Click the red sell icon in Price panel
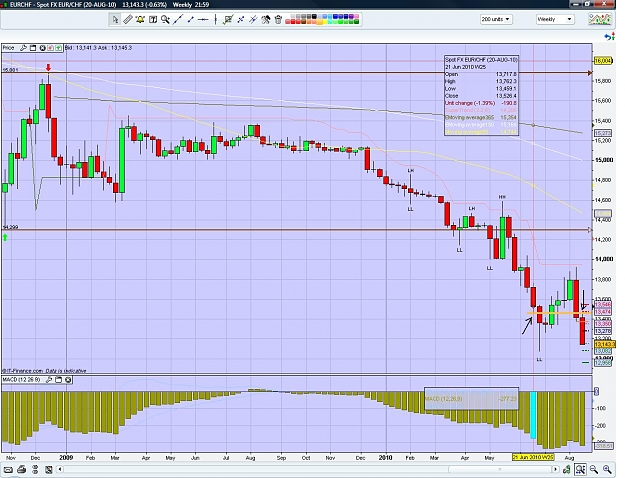Screen dimensions: 625x478 pyautogui.click(x=51, y=48)
